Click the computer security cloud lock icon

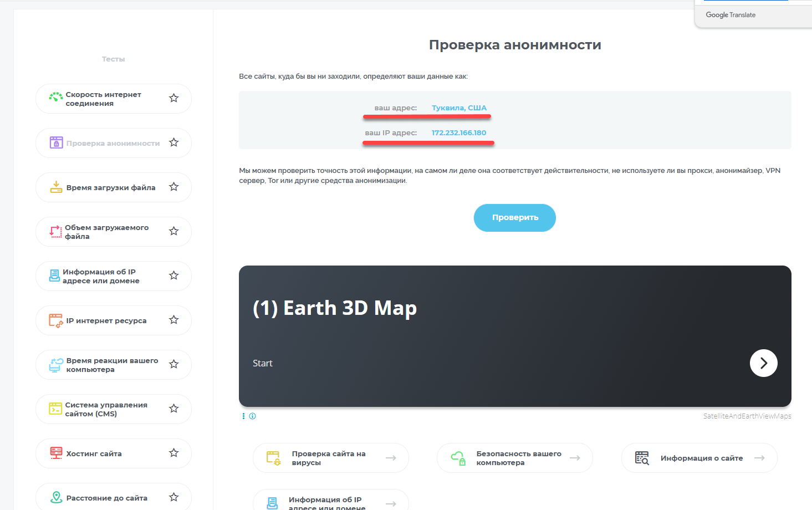point(458,458)
